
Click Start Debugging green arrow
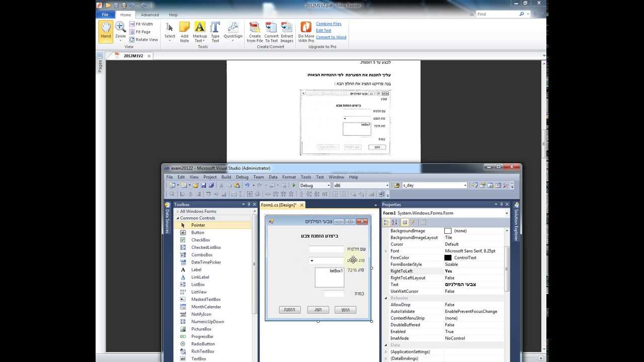pos(294,186)
